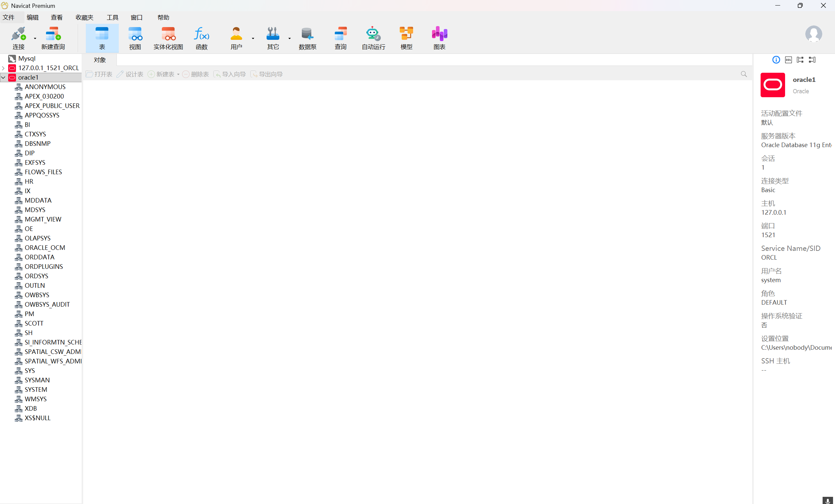This screenshot has width=835, height=504.
Task: Open the Edit (编辑) menu
Action: (x=33, y=17)
